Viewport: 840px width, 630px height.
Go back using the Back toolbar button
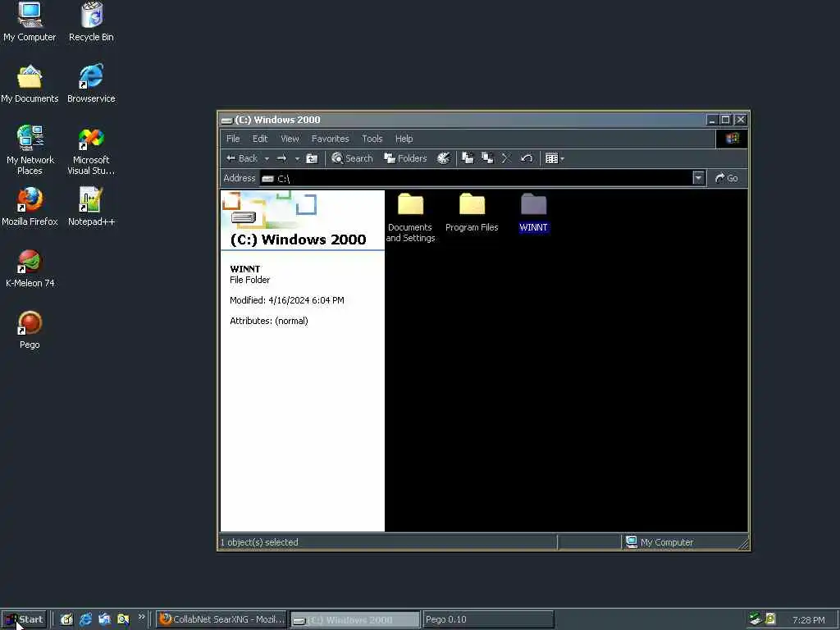click(242, 158)
